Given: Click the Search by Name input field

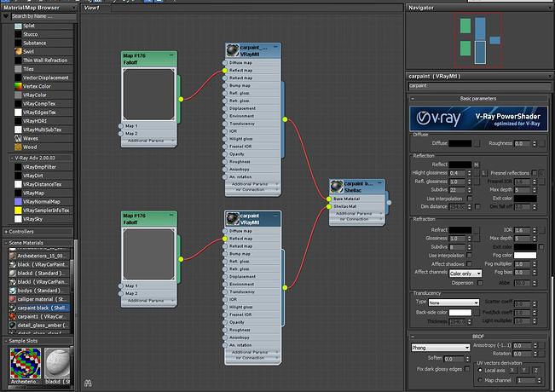Looking at the screenshot, I should (x=42, y=15).
